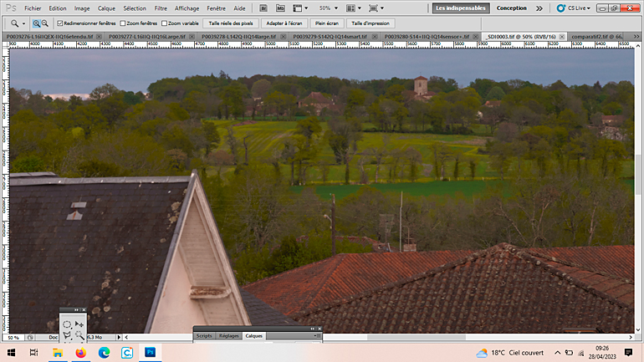
Task: Select the Magic Wand tool
Action: (79, 336)
